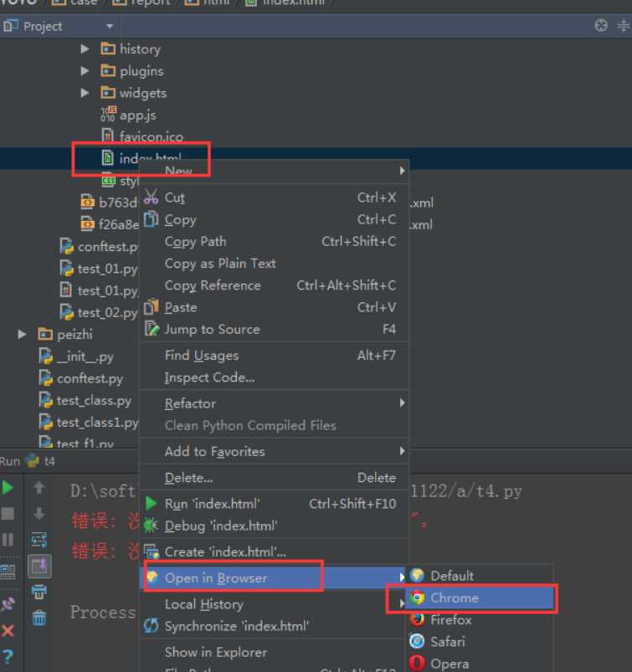632x672 pixels.
Task: Select conftest.py under peizhi
Action: click(80, 378)
